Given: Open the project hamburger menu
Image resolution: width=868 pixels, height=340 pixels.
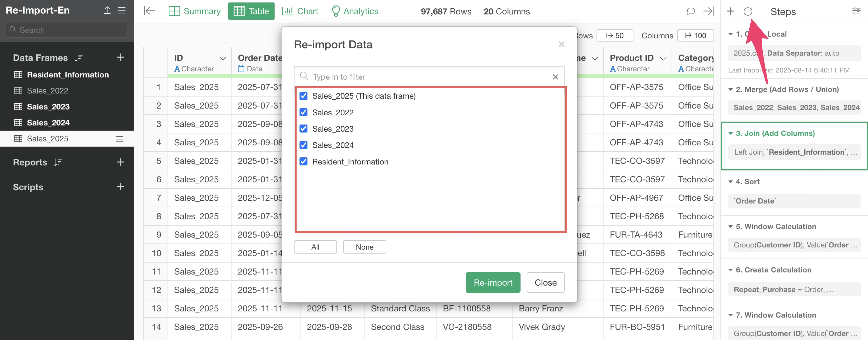Looking at the screenshot, I should click(122, 10).
